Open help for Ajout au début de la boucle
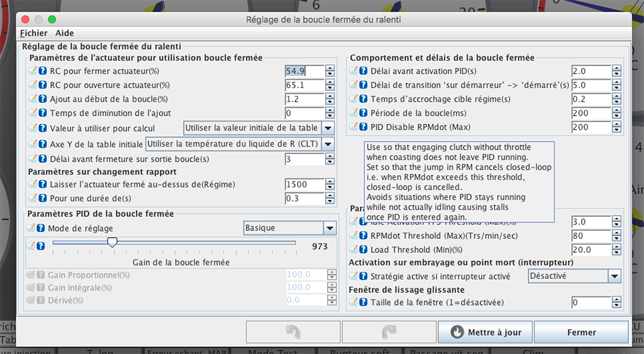This screenshot has height=354, width=644. (x=43, y=99)
